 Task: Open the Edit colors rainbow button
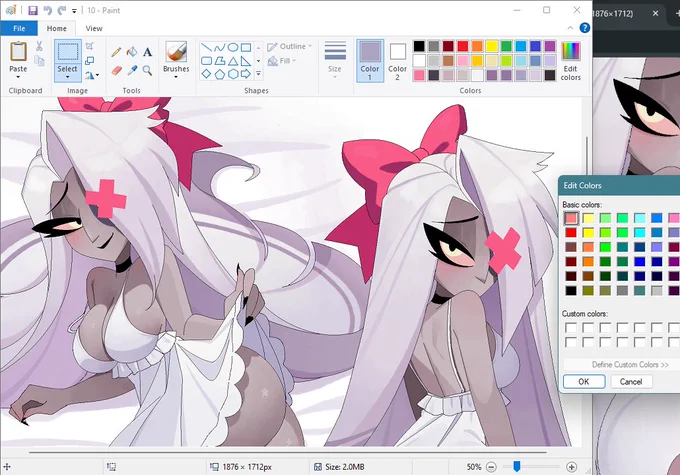point(570,61)
